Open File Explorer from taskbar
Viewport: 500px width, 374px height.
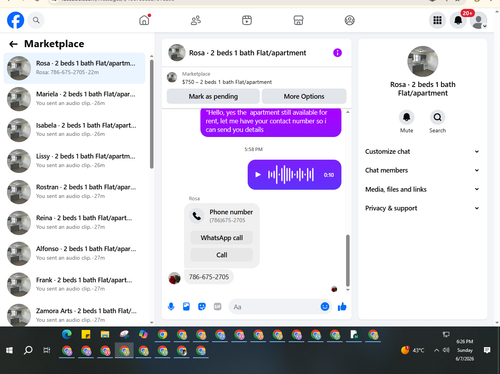(105, 334)
